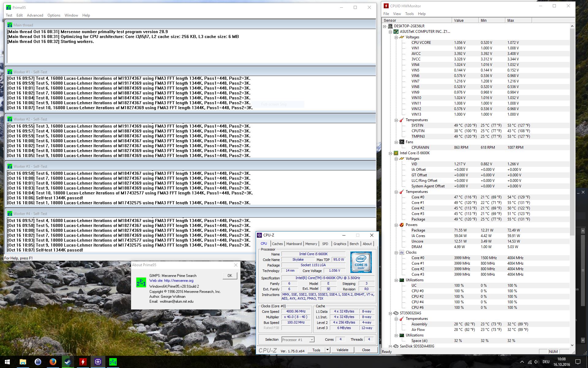Open the Tools dropdown arrow in CPU-Z
588x368 pixels.
pyautogui.click(x=327, y=350)
